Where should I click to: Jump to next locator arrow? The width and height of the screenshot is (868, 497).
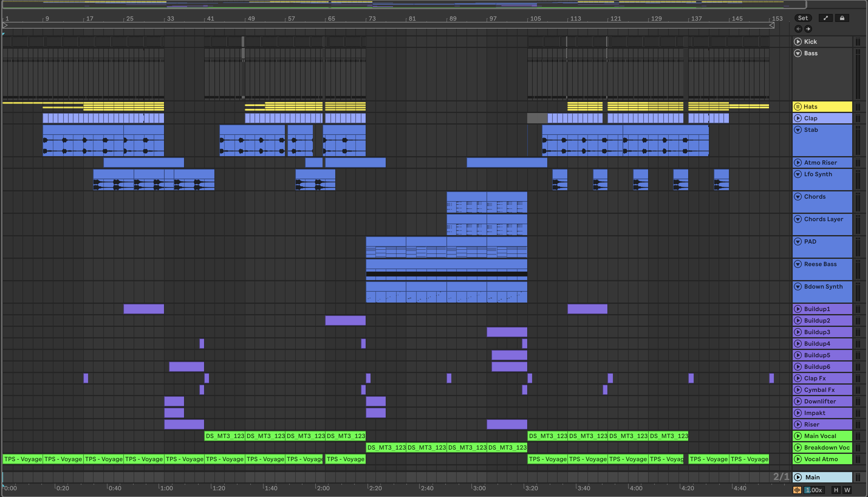(808, 29)
